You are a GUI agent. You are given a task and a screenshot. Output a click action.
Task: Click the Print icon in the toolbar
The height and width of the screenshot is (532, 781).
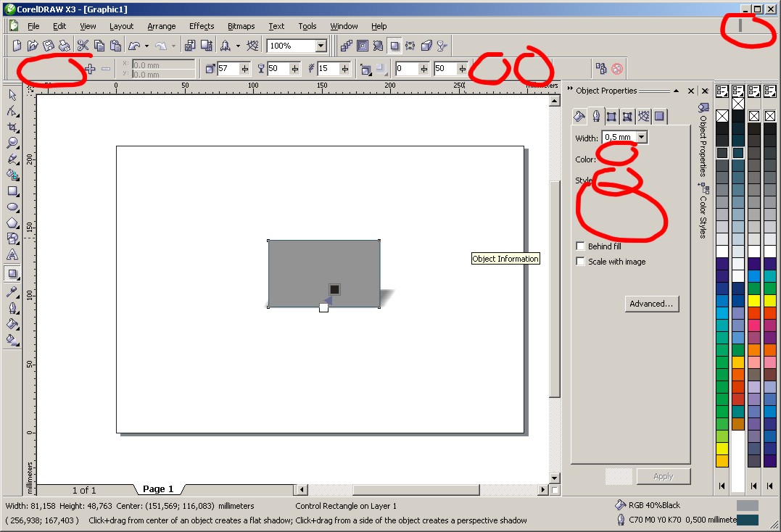(x=65, y=46)
